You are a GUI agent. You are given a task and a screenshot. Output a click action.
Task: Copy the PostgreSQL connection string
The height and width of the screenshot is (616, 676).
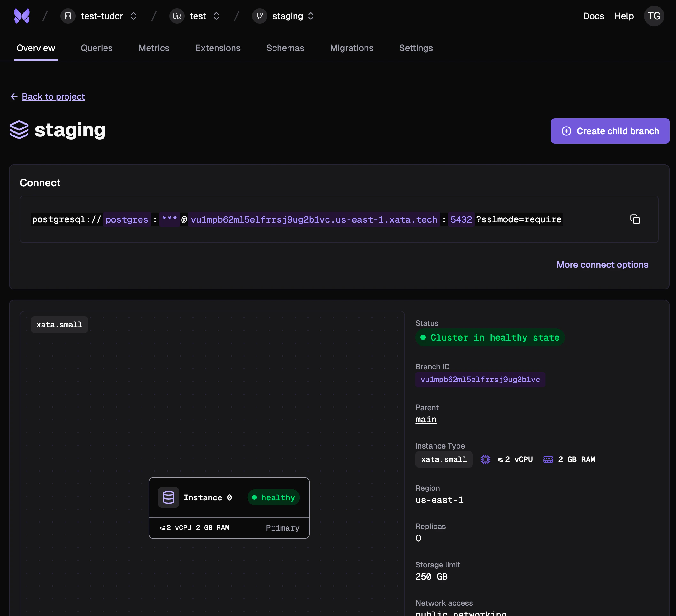click(x=635, y=219)
